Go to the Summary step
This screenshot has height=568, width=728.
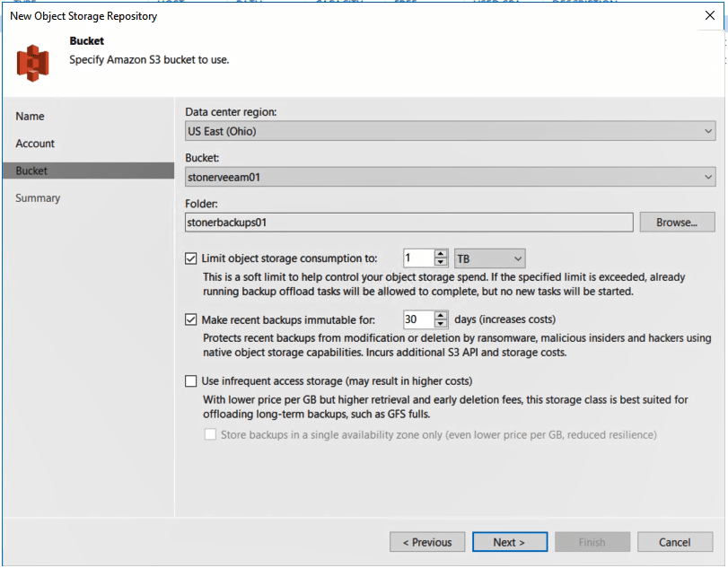(38, 197)
